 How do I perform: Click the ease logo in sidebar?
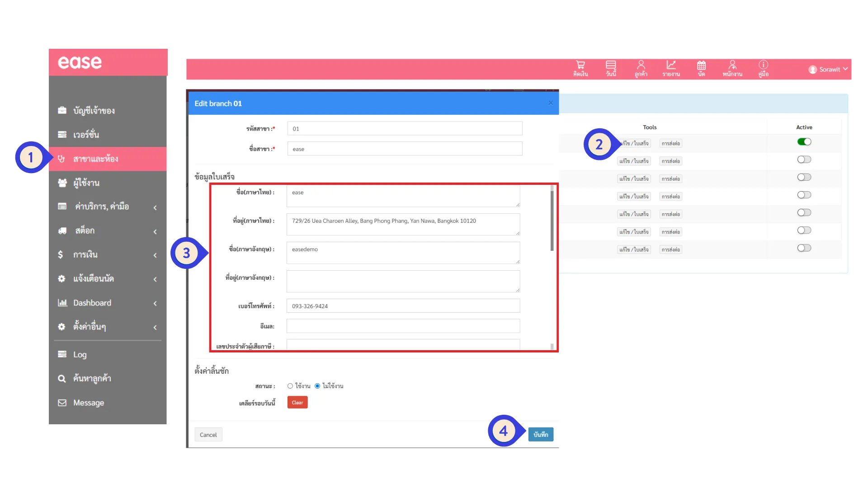pyautogui.click(x=80, y=62)
